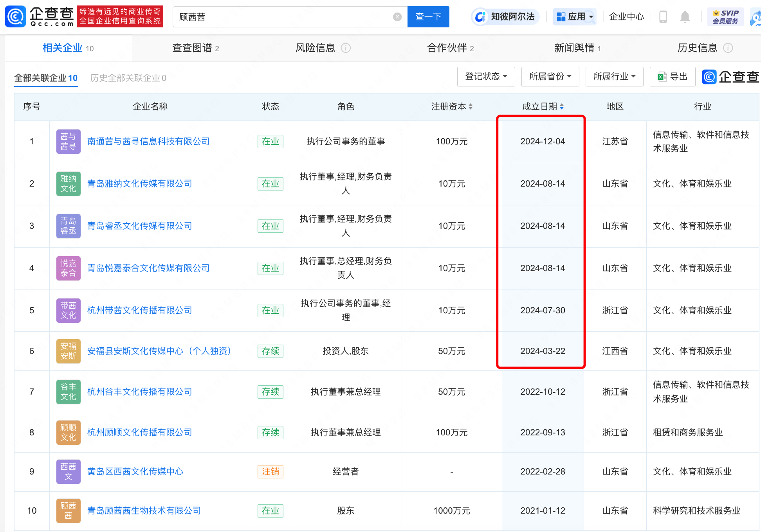This screenshot has height=532, width=761.
Task: Switch to 查查图谱 tab
Action: pos(196,48)
